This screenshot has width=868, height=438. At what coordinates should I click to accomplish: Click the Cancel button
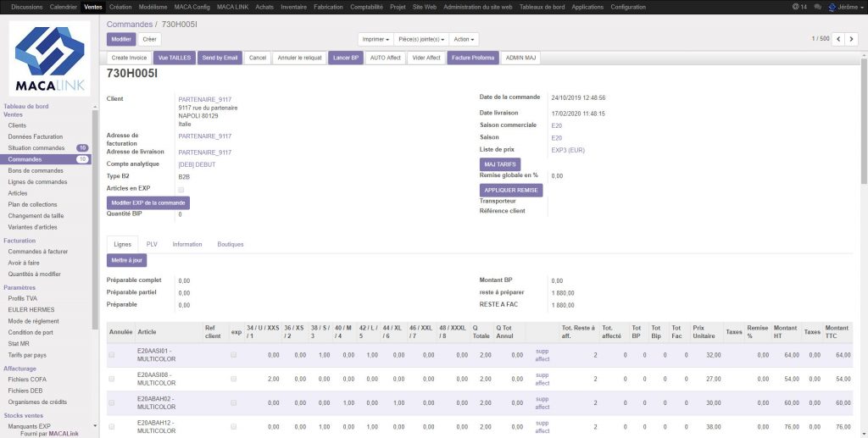[x=258, y=58]
